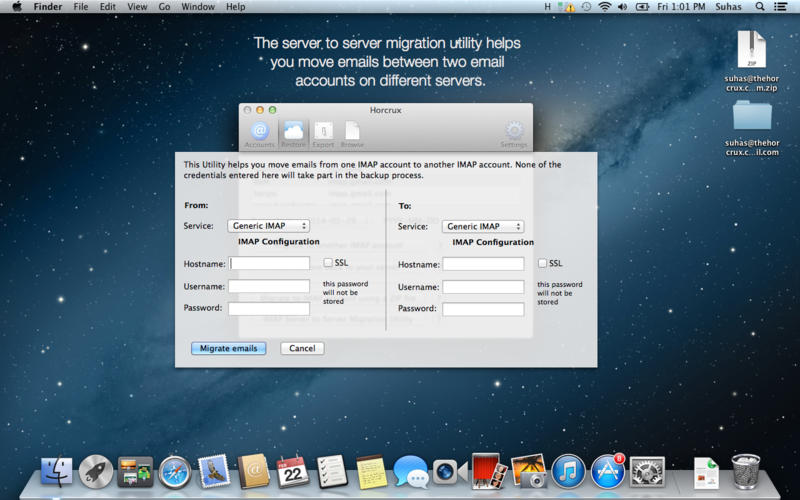Open document stack icon beside Trash
The image size is (800, 500).
706,472
